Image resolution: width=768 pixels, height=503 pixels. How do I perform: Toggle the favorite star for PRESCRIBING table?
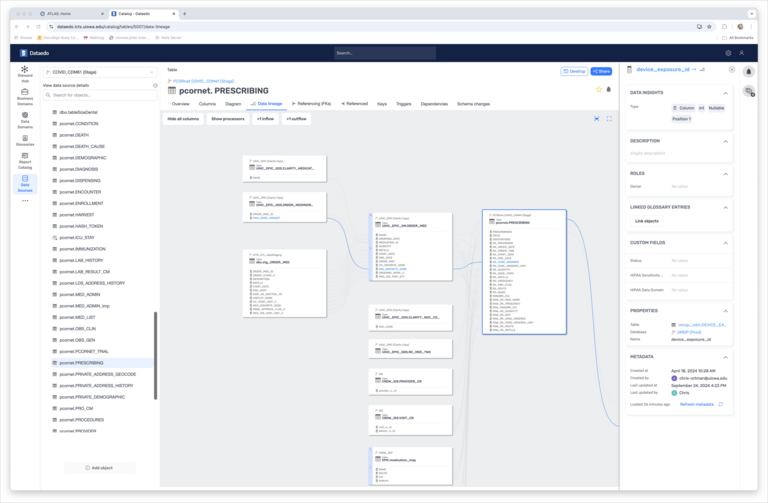[599, 90]
